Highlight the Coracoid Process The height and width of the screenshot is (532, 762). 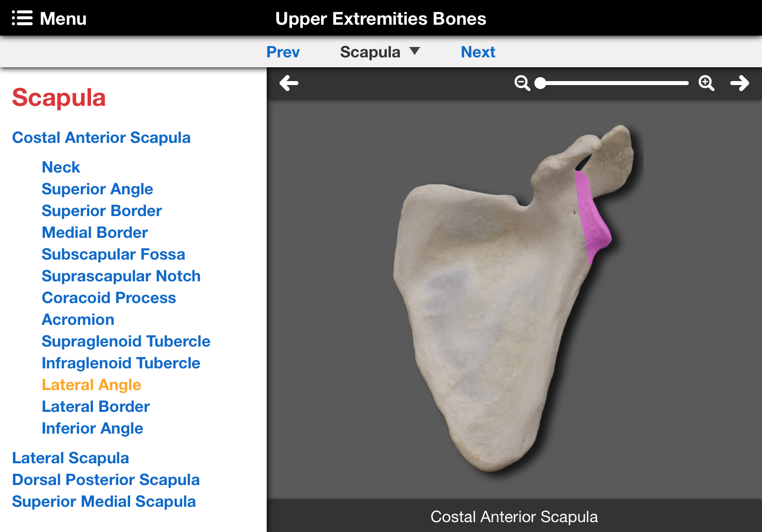coord(109,298)
